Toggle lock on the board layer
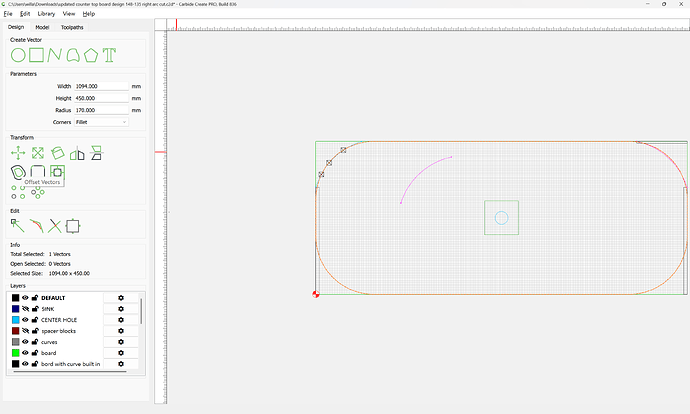Screen dimensions: 690x414 (35, 353)
